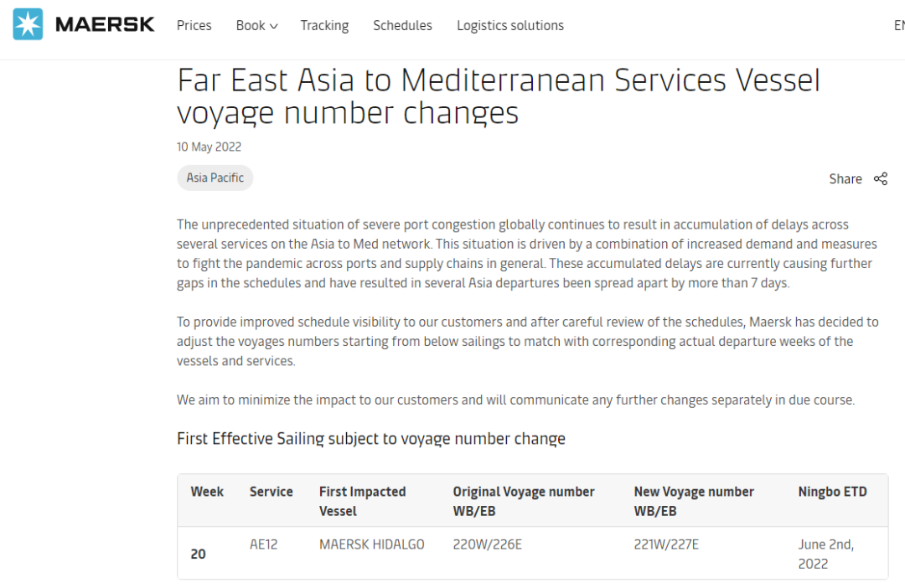905x588 pixels.
Task: Expand the Book dropdown chevron
Action: coord(273,26)
